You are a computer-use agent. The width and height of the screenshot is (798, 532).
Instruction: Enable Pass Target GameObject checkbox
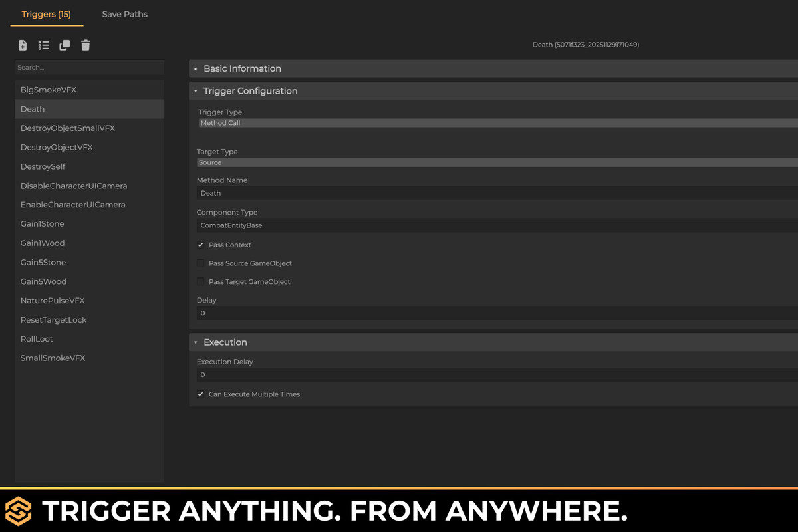[x=201, y=282]
